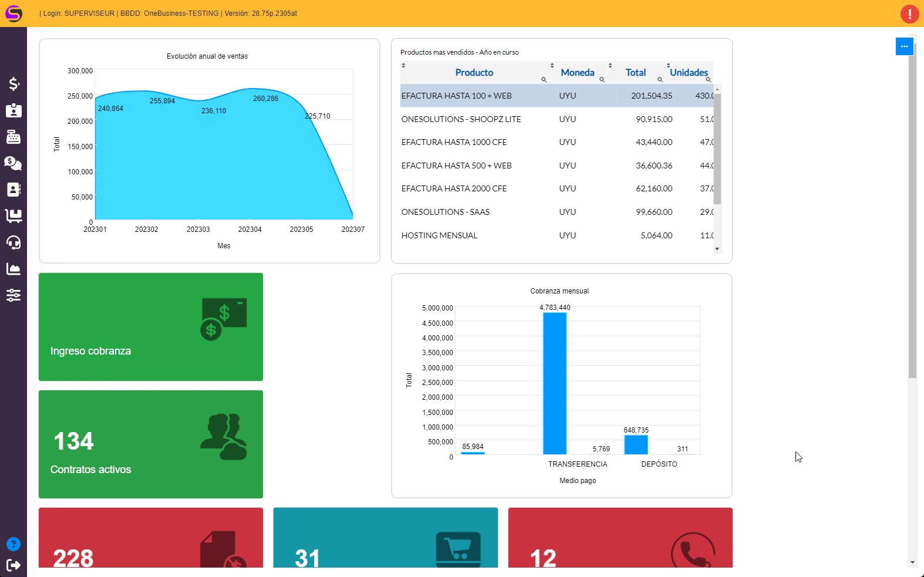Click the Unidades column header
Screen dimensions: 924x577
coord(688,73)
